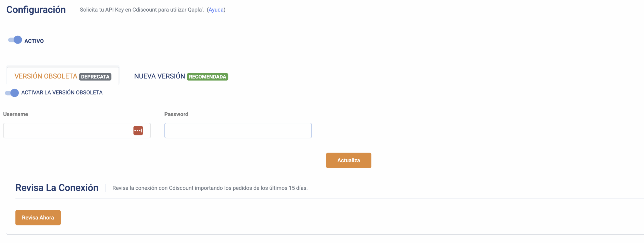Screen dimensions: 644x243
Task: Click the password manager icon in Username field
Action: tap(138, 130)
